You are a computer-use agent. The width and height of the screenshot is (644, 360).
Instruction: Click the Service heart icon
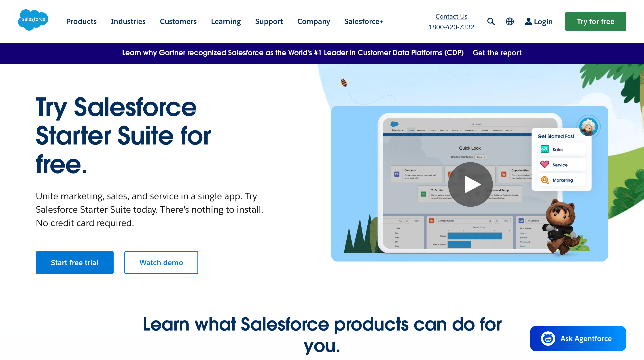(x=544, y=165)
